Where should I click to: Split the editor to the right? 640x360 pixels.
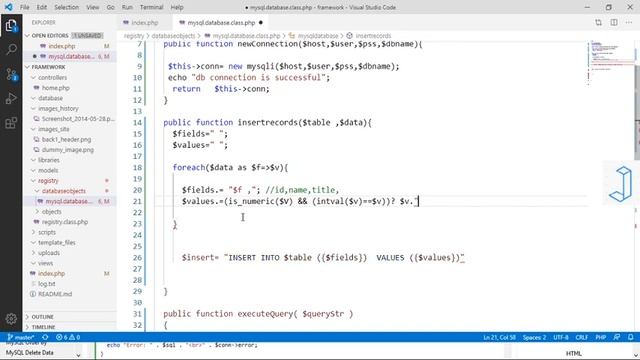tap(614, 23)
